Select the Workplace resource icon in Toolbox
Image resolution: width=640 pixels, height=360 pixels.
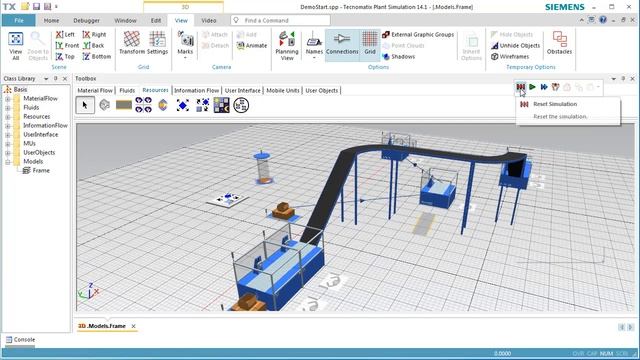(x=104, y=105)
